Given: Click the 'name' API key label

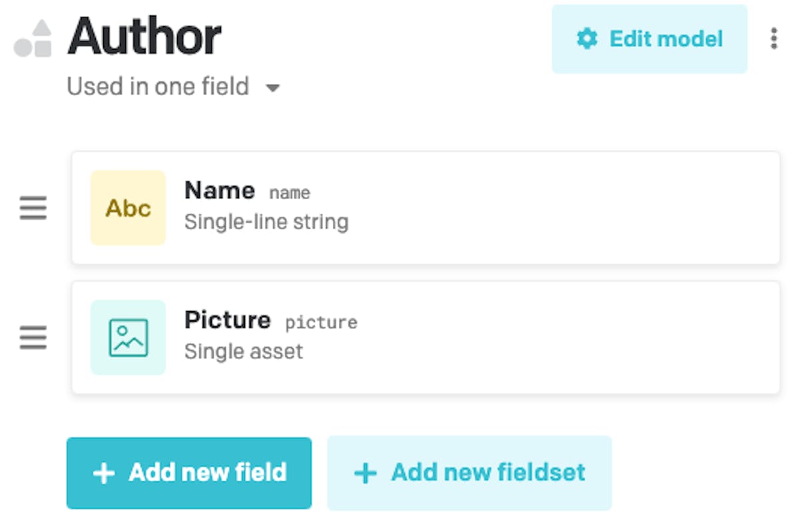Looking at the screenshot, I should tap(290, 193).
